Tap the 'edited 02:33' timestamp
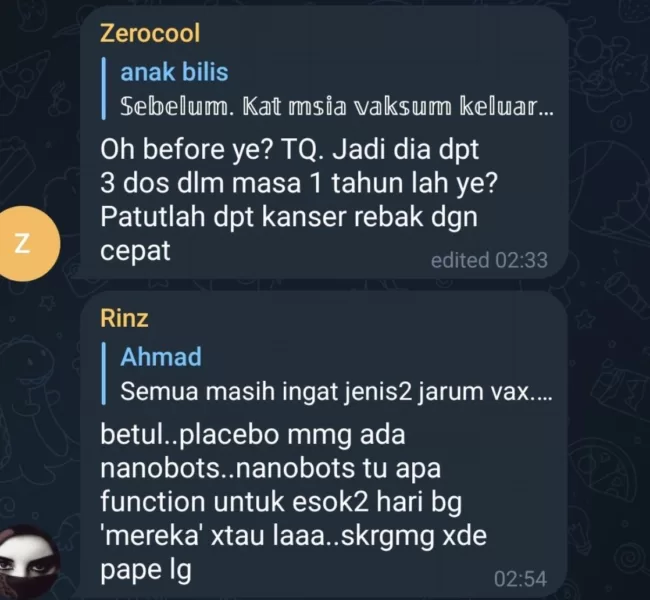This screenshot has height=600, width=650. (x=489, y=260)
